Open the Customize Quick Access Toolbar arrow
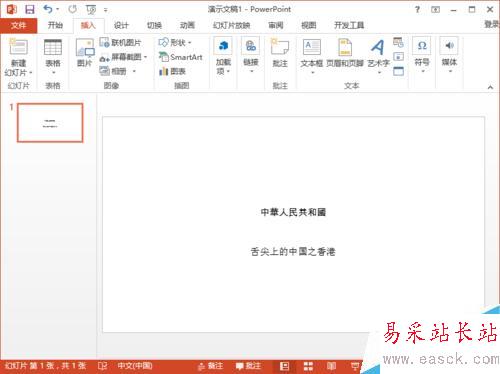This screenshot has width=500, height=374. click(106, 10)
